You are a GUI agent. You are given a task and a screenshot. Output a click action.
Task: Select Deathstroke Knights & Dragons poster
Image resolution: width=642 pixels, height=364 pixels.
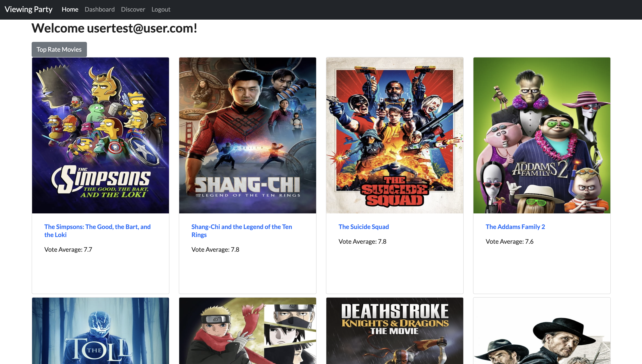click(x=394, y=331)
